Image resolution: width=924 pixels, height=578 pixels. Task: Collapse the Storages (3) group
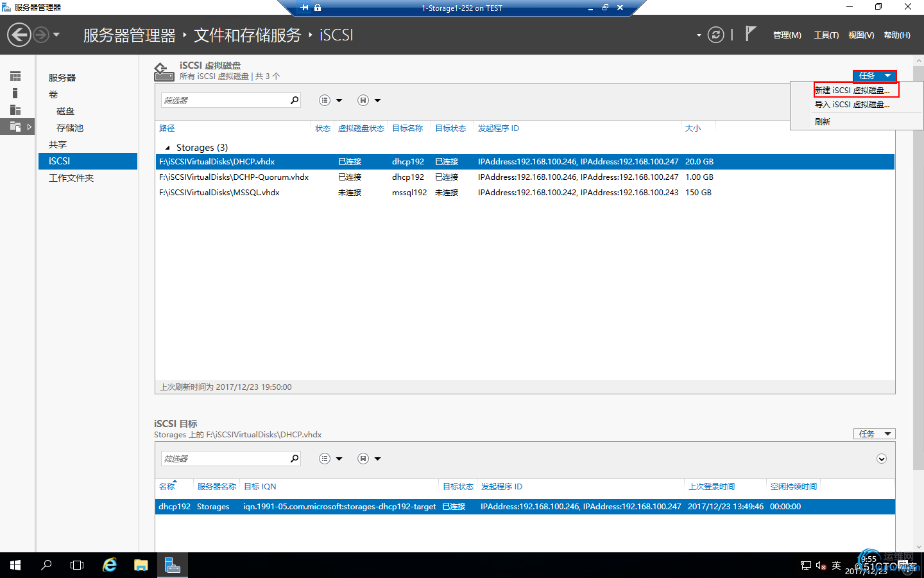point(167,148)
